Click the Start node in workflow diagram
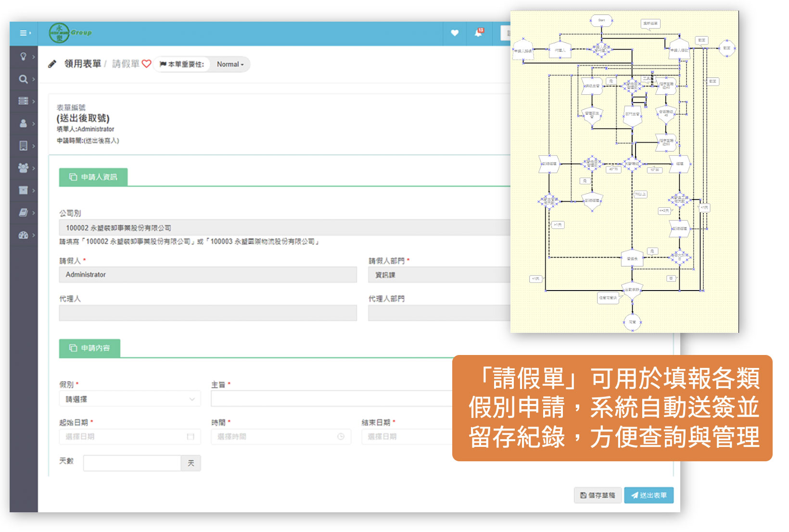 click(601, 20)
